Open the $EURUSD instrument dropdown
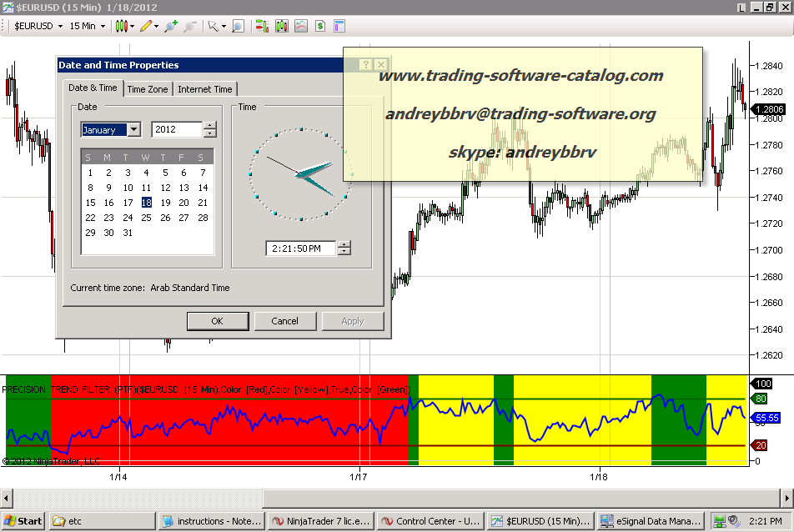The height and width of the screenshot is (532, 794). click(x=39, y=26)
